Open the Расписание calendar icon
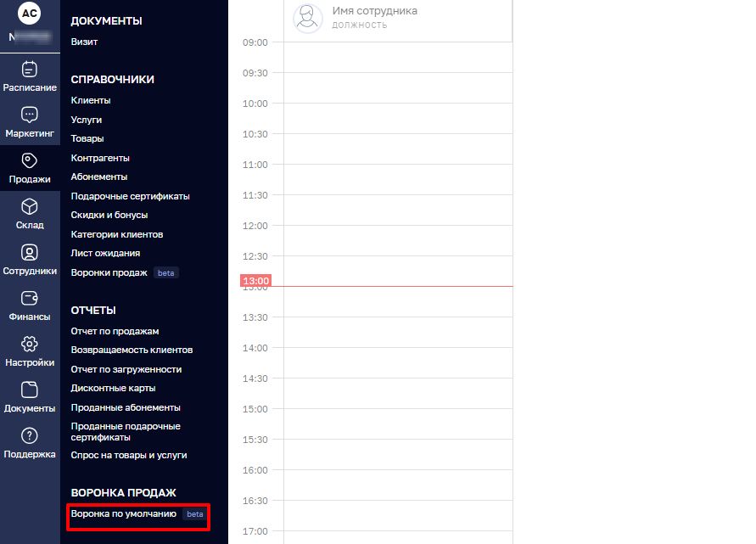The width and height of the screenshot is (756, 544). tap(30, 69)
